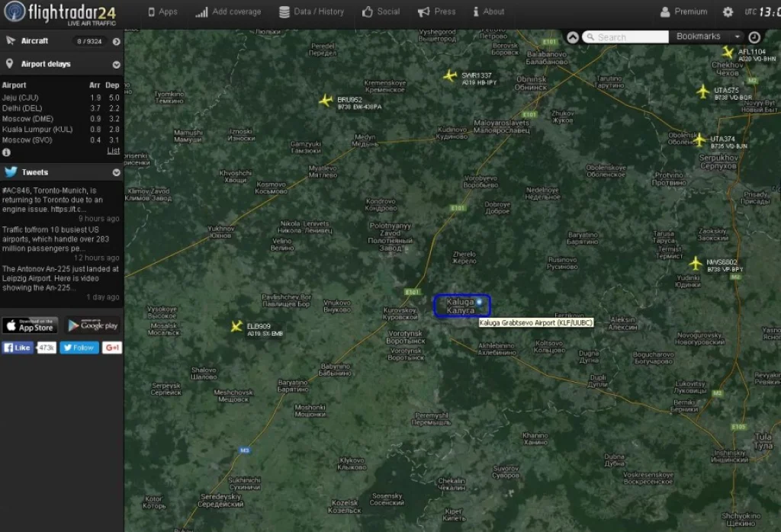Click the SWR1337 aircraft marker
781x532 pixels.
(450, 75)
